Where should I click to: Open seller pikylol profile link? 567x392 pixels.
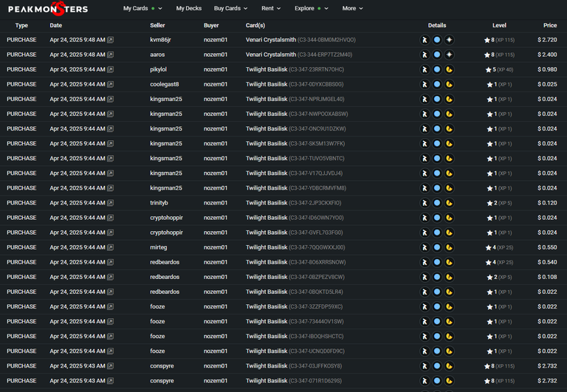pos(159,69)
